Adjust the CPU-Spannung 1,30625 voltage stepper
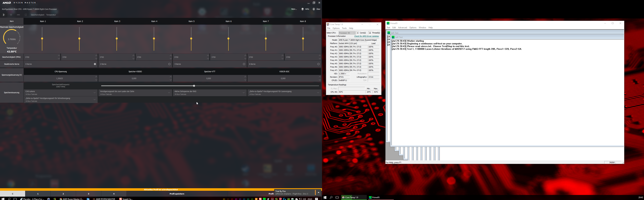 coord(96,78)
